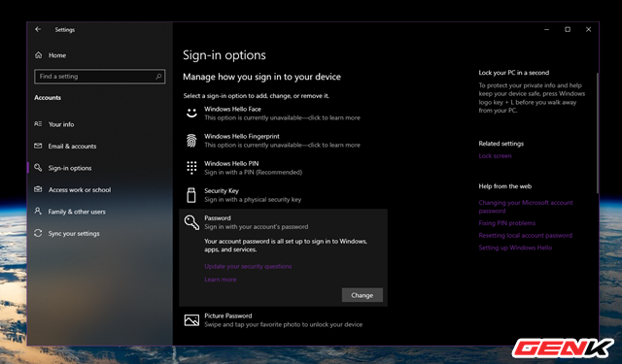Open Changing your Microsoft account password help
622x364 pixels.
click(x=526, y=207)
